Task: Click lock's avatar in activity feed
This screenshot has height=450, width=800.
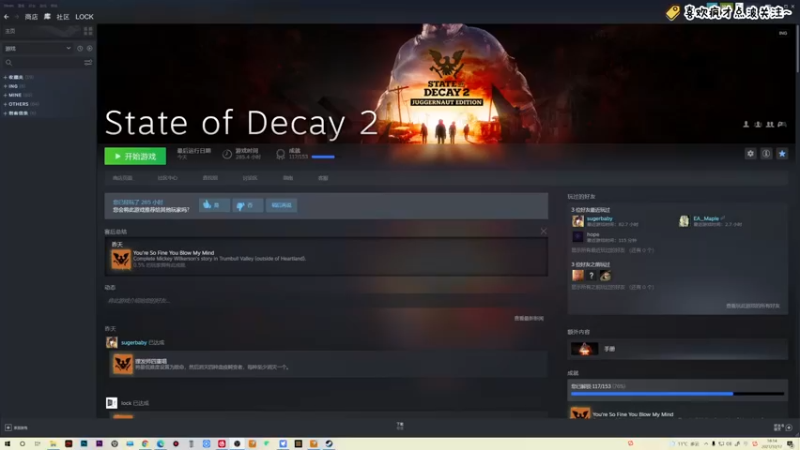Action: pyautogui.click(x=111, y=403)
